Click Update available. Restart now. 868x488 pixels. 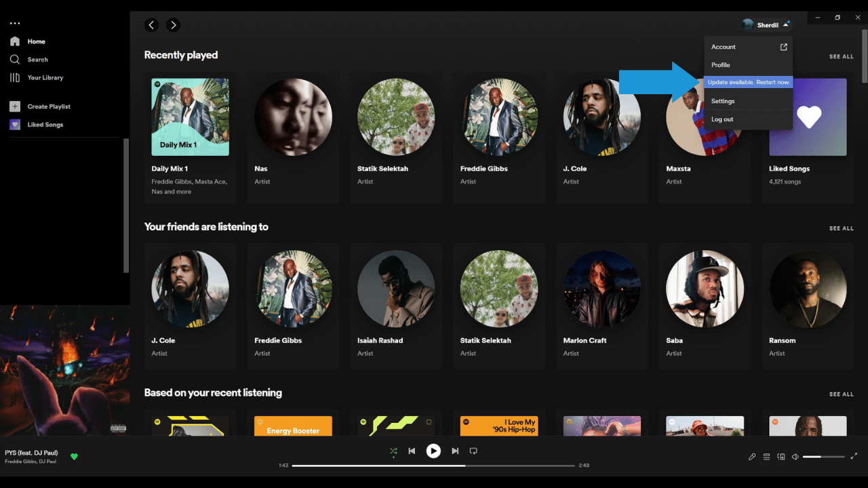pos(749,82)
